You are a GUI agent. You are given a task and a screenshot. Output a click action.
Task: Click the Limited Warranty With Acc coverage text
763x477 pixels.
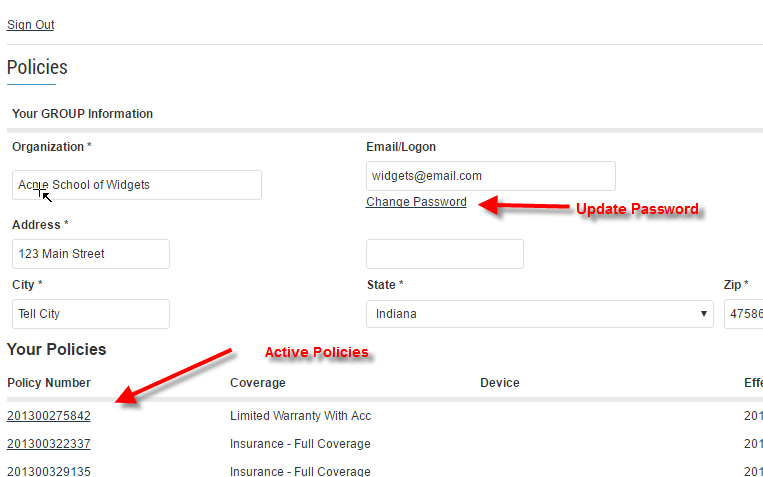point(300,416)
